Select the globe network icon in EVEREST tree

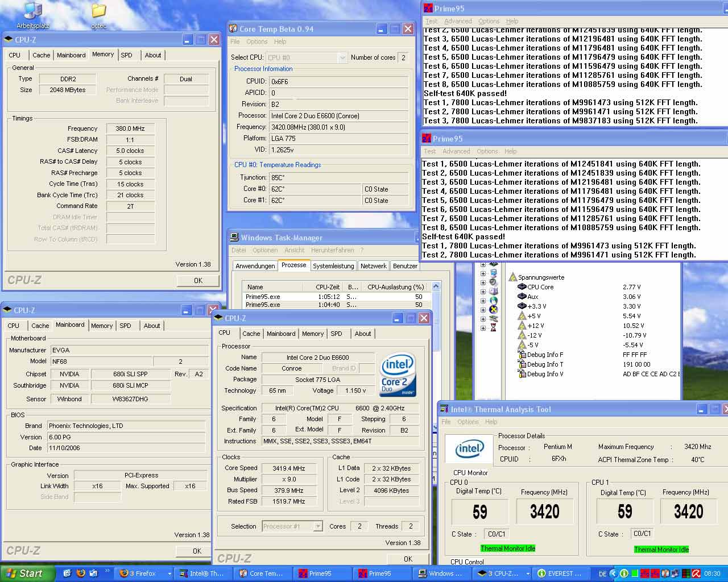[x=494, y=301]
